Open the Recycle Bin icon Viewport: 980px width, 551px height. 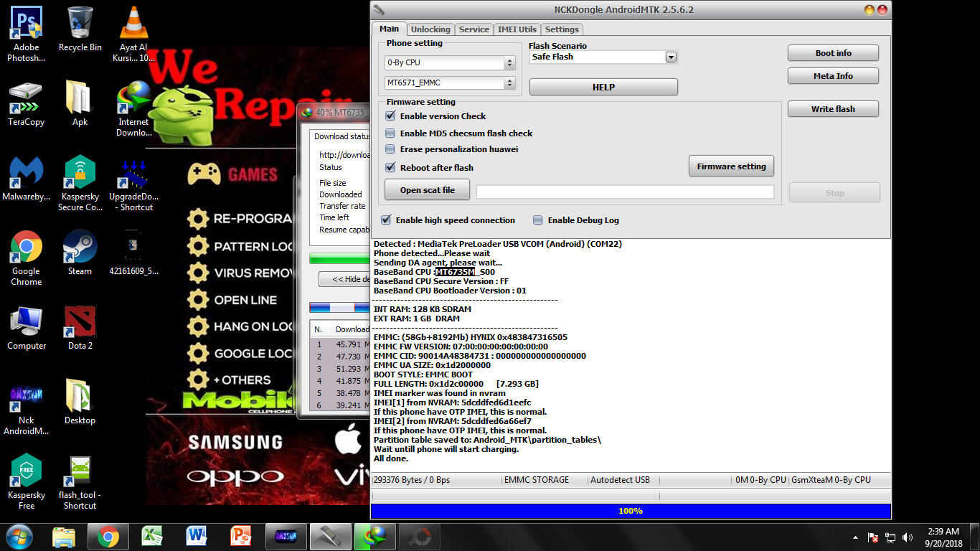[x=80, y=29]
